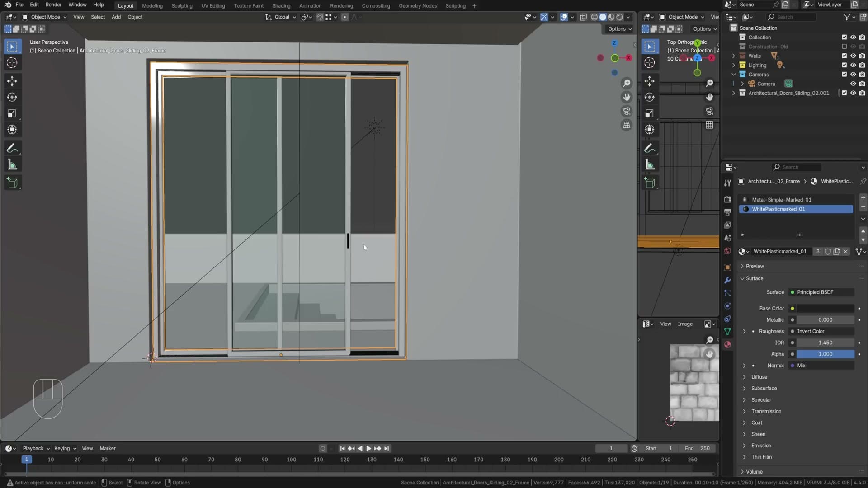Click the zoom magnifier in main viewport
This screenshot has width=868, height=488.
tap(627, 83)
